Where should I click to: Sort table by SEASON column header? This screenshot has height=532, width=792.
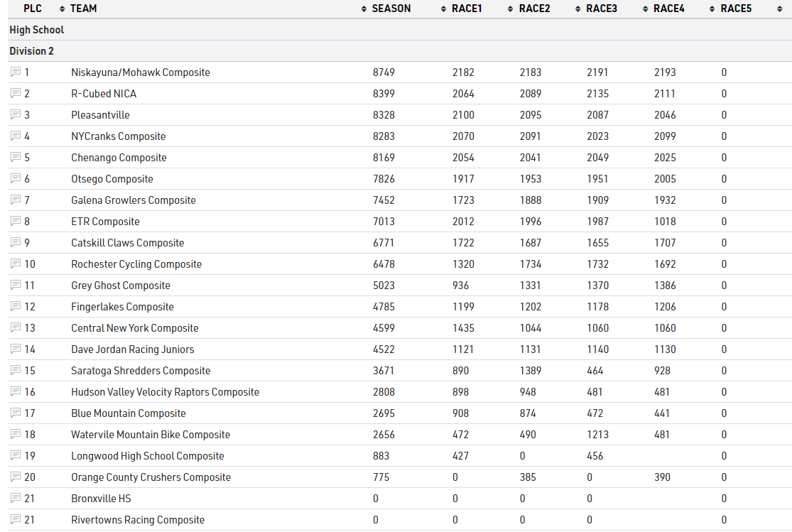(x=391, y=9)
